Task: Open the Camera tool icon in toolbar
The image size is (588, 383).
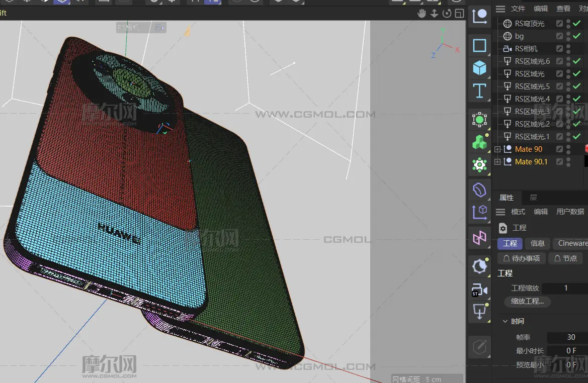Action: (x=479, y=290)
